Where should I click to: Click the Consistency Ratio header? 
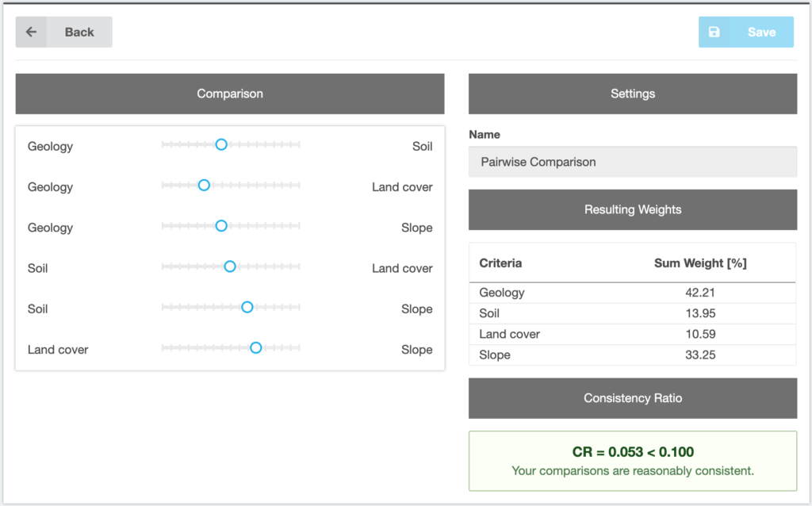click(633, 398)
